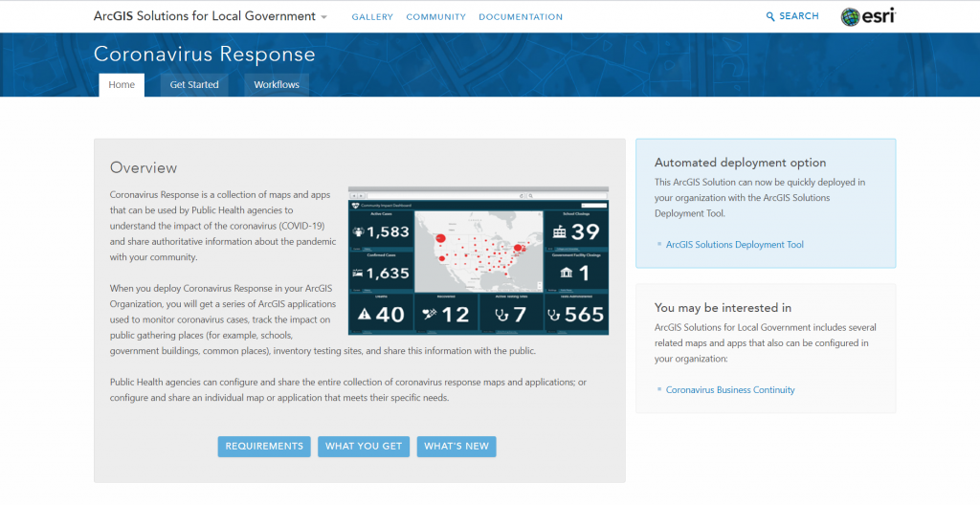Switch to the Get Started tab

click(194, 85)
